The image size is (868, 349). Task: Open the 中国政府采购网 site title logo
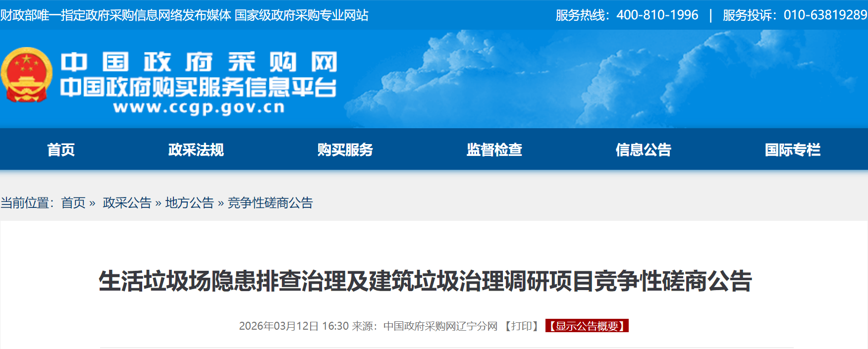pyautogui.click(x=199, y=62)
